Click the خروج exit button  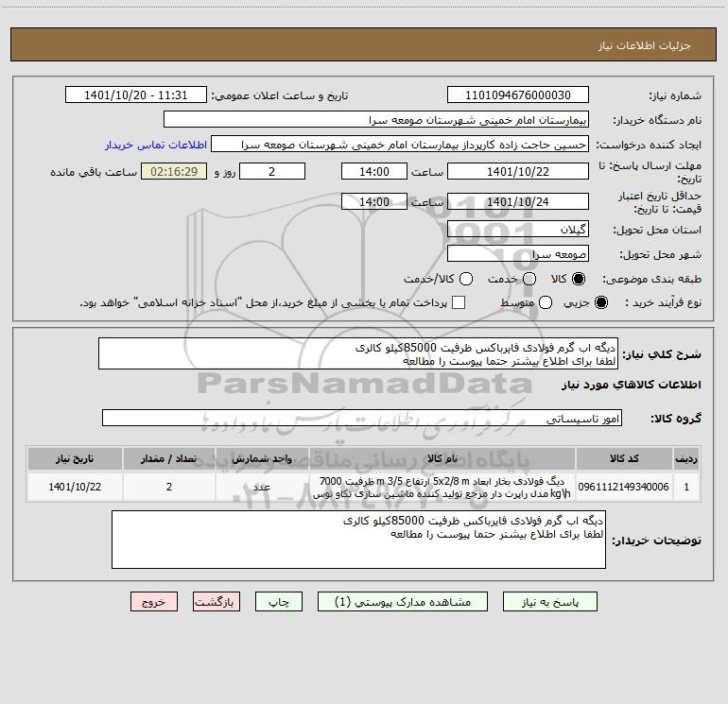(154, 601)
